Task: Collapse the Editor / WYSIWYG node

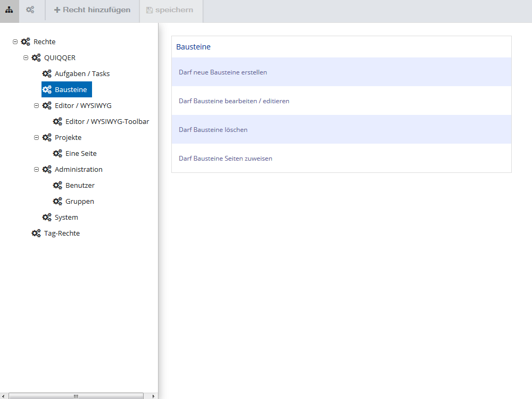Action: pos(36,105)
